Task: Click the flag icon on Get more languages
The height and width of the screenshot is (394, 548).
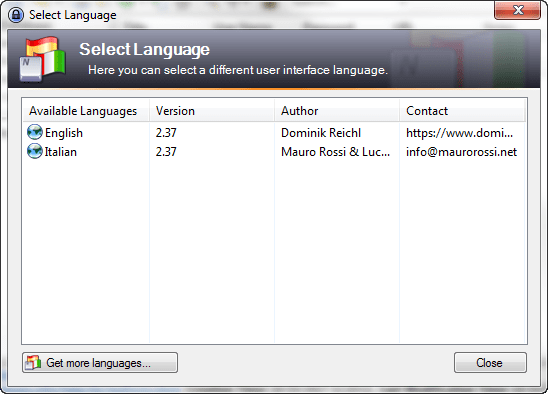Action: pyautogui.click(x=34, y=363)
